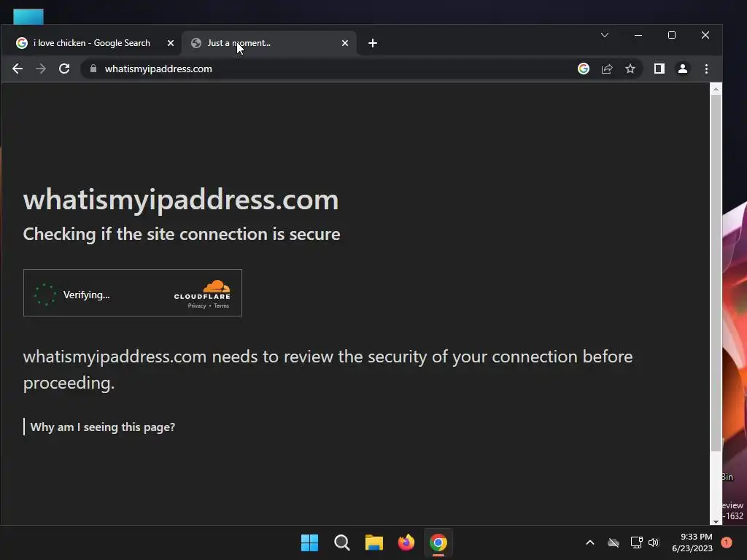Open Cloudflare Terms link
747x560 pixels.
[221, 306]
